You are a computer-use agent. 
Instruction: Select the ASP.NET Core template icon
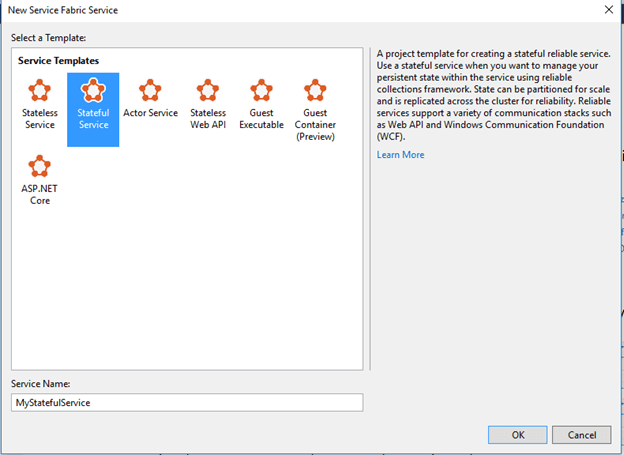[x=39, y=166]
